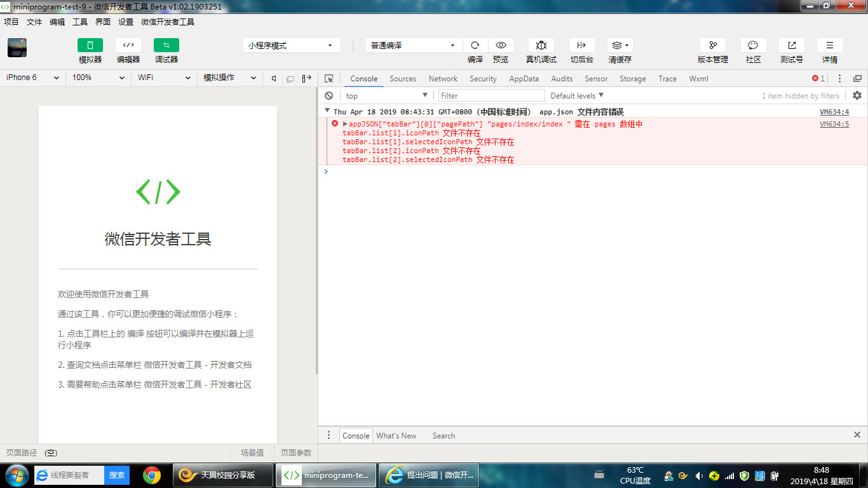Open version management (版本管理)

tap(712, 45)
